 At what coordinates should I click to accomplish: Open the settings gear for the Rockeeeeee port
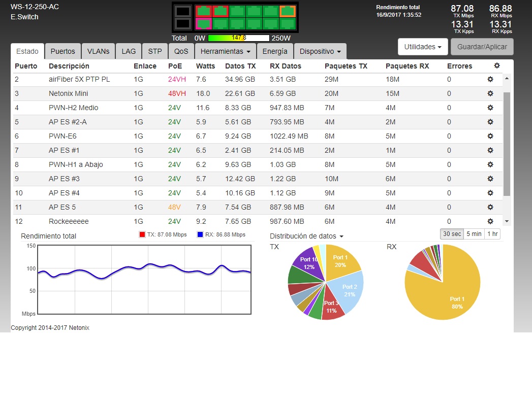tap(490, 221)
